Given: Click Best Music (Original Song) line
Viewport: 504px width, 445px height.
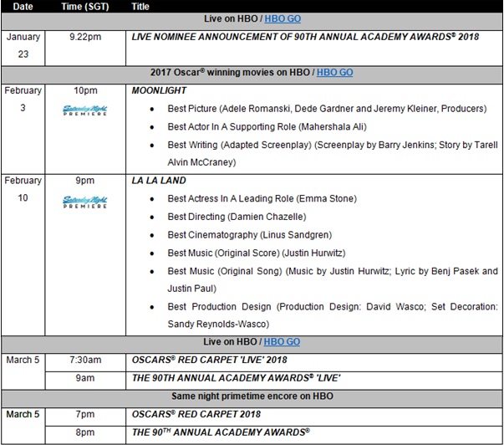Looking at the screenshot, I should pyautogui.click(x=333, y=271).
